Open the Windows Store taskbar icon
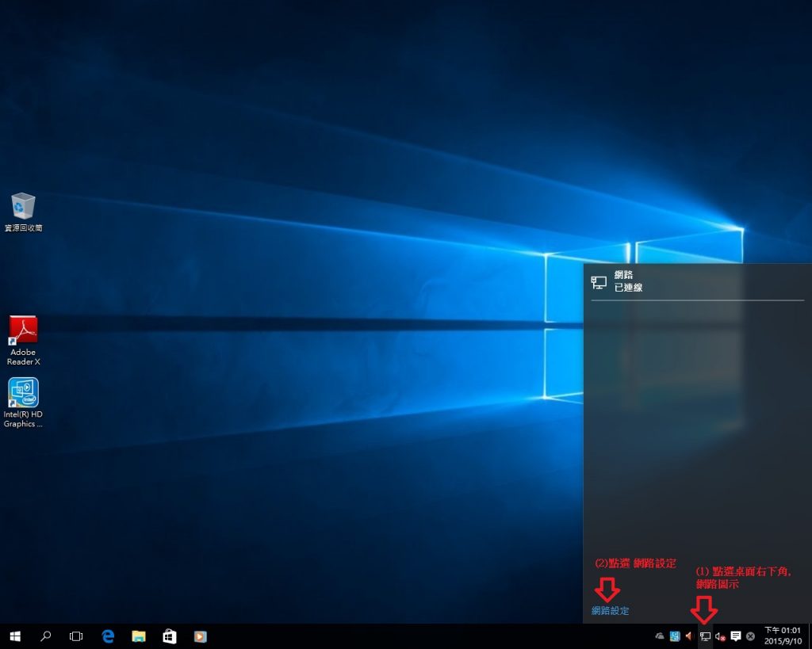The height and width of the screenshot is (649, 812). click(169, 636)
